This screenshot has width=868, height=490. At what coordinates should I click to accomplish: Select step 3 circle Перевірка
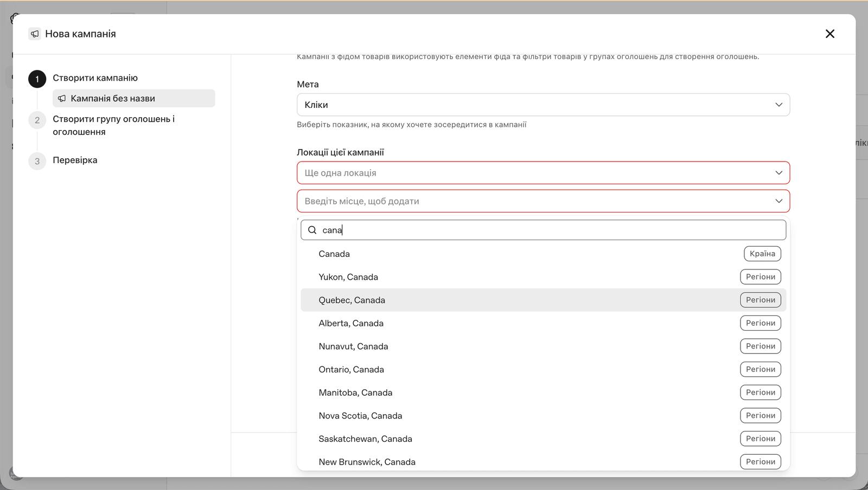tap(37, 161)
